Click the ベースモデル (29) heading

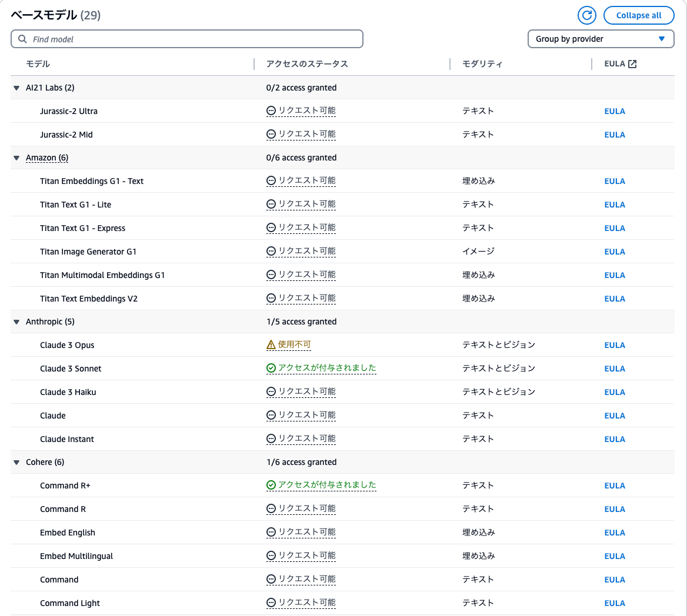[56, 15]
